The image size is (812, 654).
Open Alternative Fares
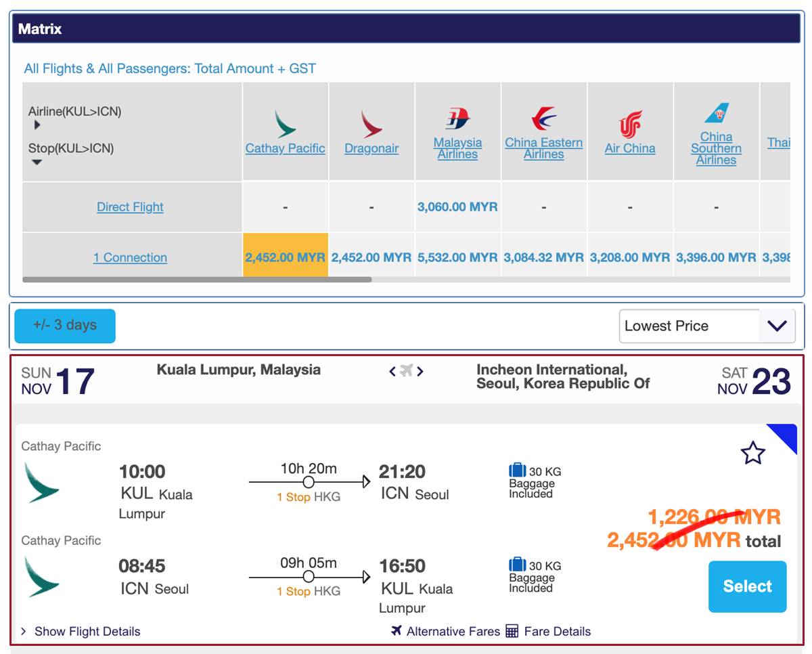[x=445, y=632]
